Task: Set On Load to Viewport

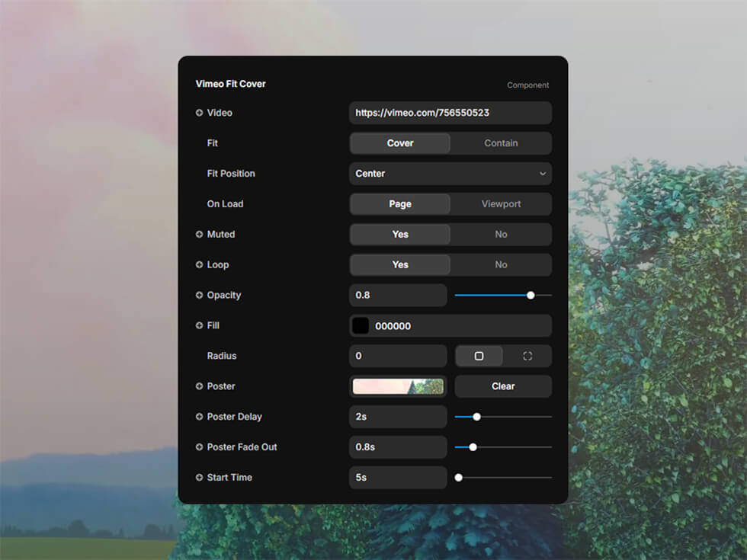Action: coord(501,204)
